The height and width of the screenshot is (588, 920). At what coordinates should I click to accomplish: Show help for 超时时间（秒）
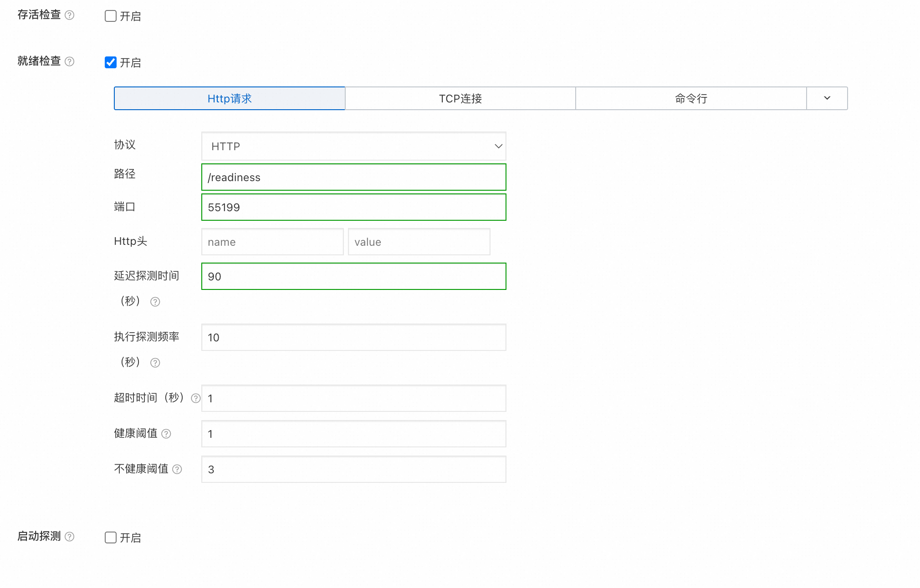196,399
